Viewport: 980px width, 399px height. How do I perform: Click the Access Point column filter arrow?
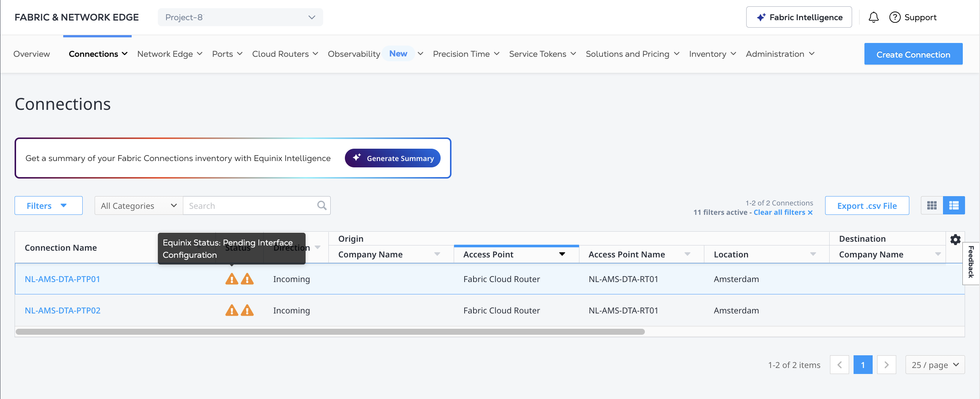[562, 254]
